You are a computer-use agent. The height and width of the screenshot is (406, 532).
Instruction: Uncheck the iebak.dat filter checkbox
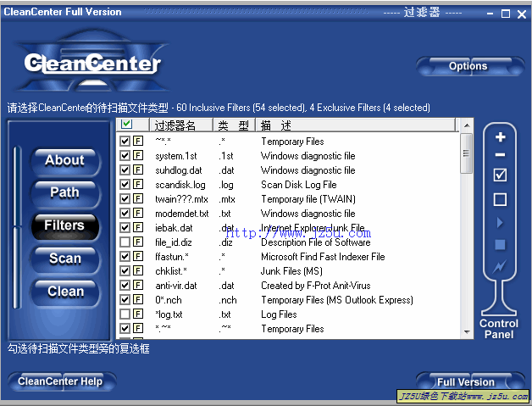[x=125, y=227]
